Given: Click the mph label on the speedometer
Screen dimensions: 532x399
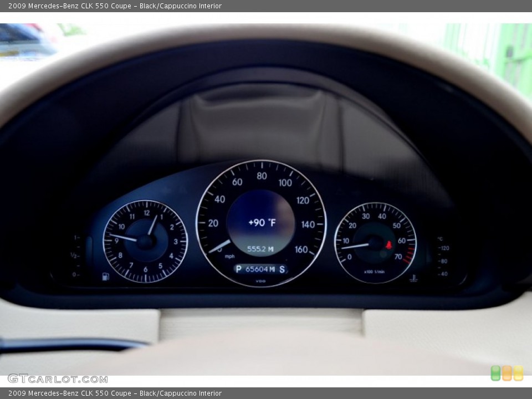Looking at the screenshot, I should pyautogui.click(x=229, y=257).
